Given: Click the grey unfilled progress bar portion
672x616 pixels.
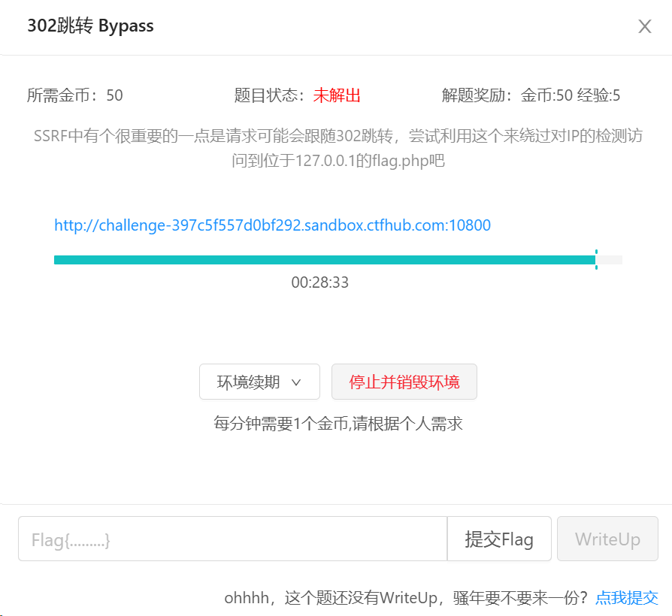Looking at the screenshot, I should (610, 260).
